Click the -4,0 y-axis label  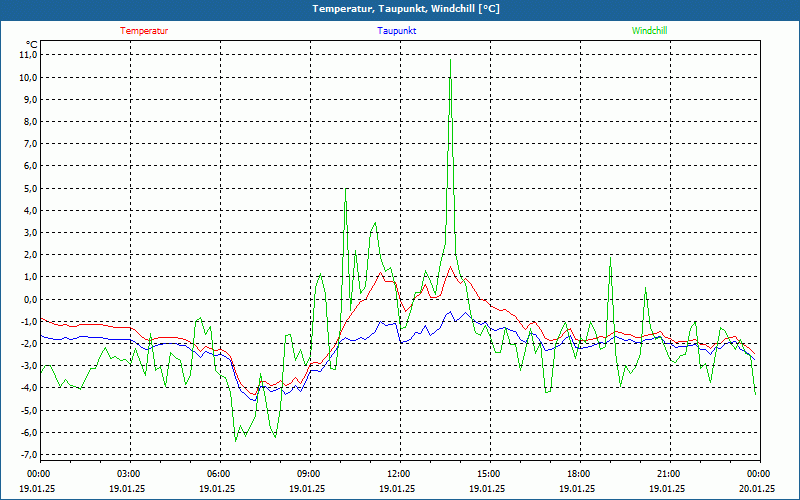coord(28,388)
